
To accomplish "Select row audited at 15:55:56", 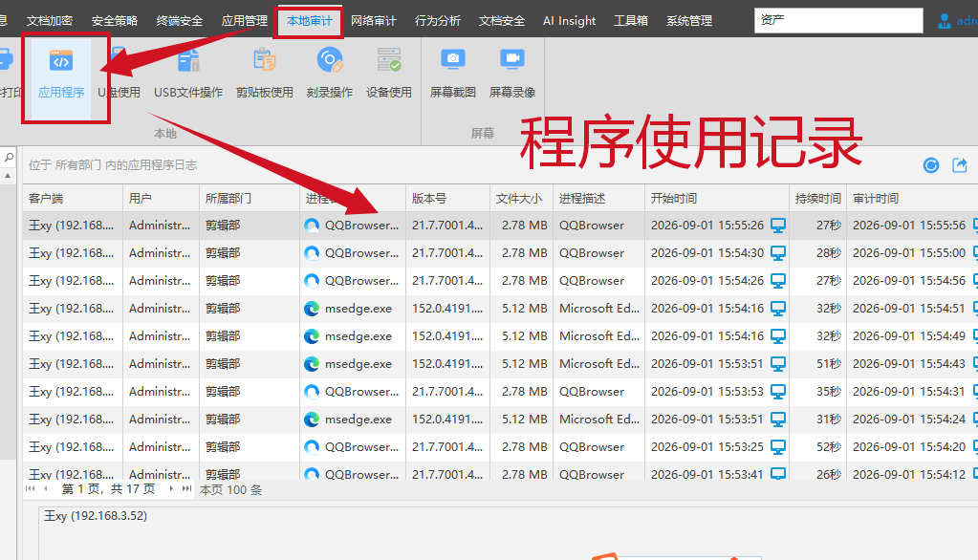I will pyautogui.click(x=500, y=226).
